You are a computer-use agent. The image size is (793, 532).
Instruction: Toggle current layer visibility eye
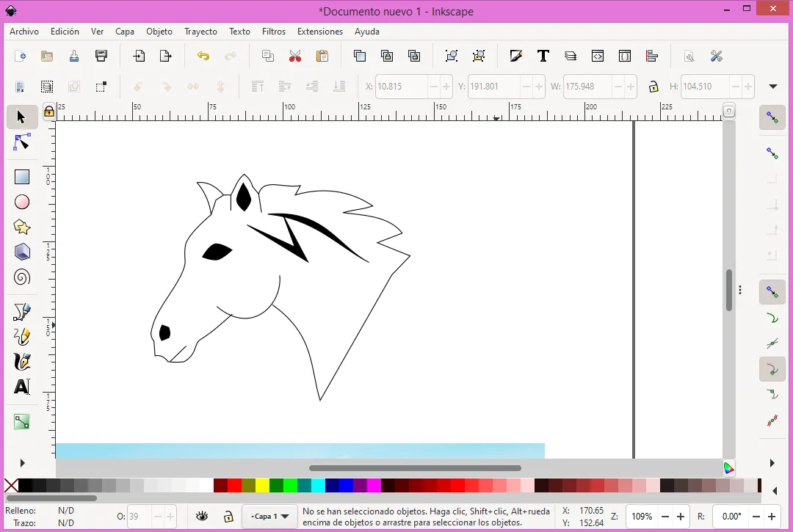point(202,517)
